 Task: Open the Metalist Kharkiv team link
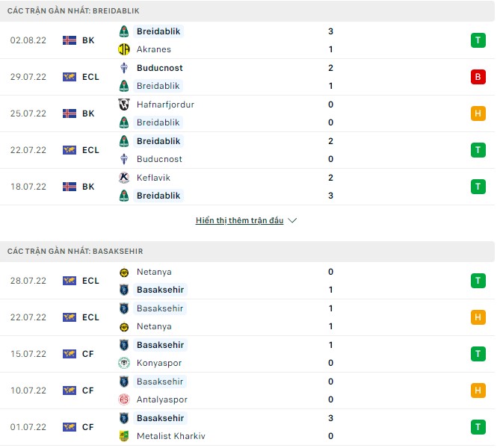click(170, 436)
